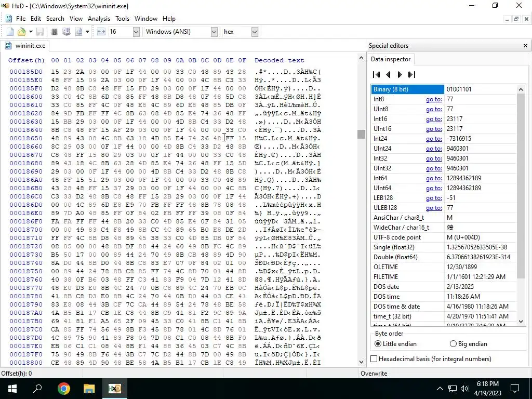The image size is (532, 399).
Task: Jump to last byte in Data inspector
Action: point(411,75)
